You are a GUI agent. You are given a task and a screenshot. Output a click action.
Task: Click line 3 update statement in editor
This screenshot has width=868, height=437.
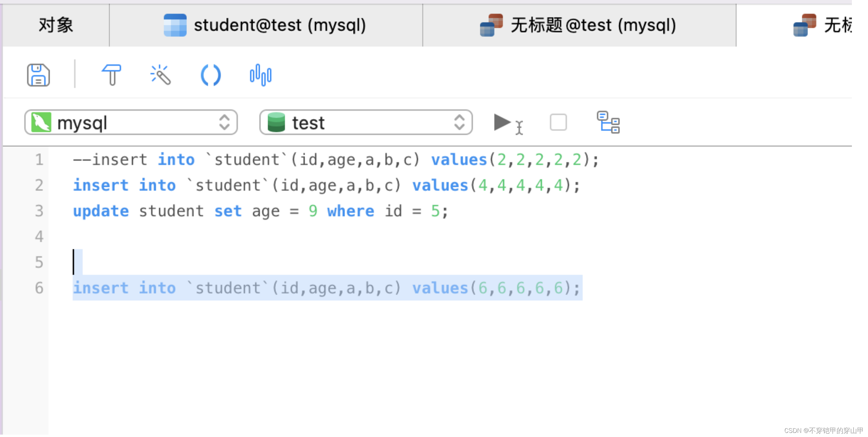[x=261, y=211]
